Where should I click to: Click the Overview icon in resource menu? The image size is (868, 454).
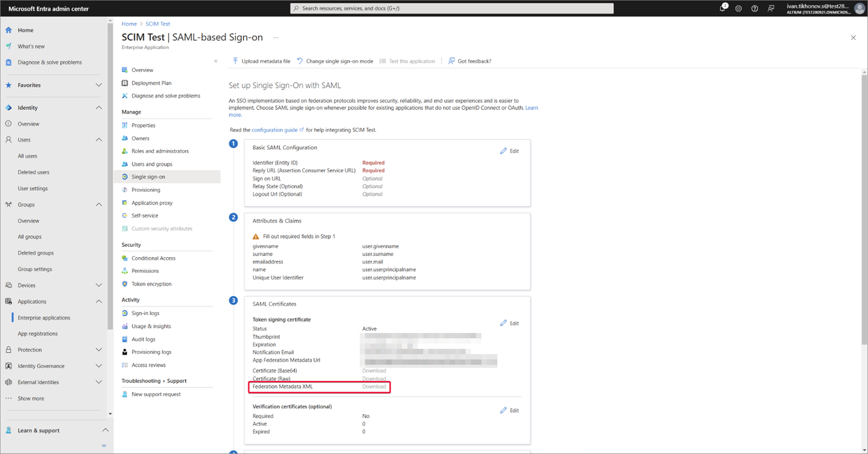pyautogui.click(x=125, y=70)
